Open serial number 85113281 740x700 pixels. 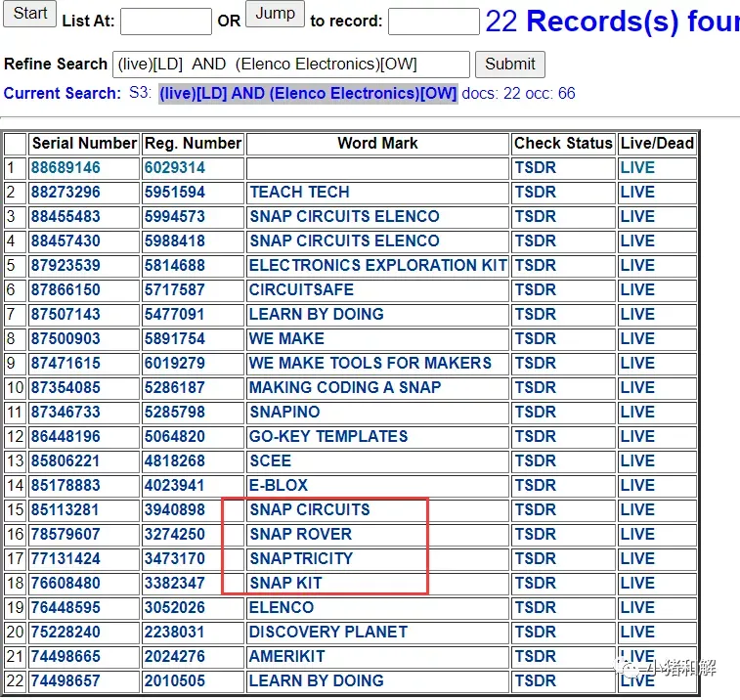[65, 509]
